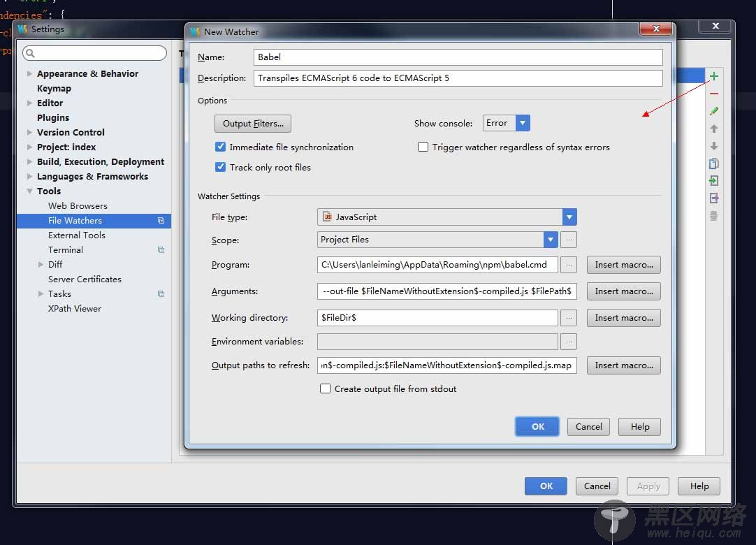The image size is (756, 545).
Task: Open Scope editor with ellipsis button
Action: click(569, 240)
